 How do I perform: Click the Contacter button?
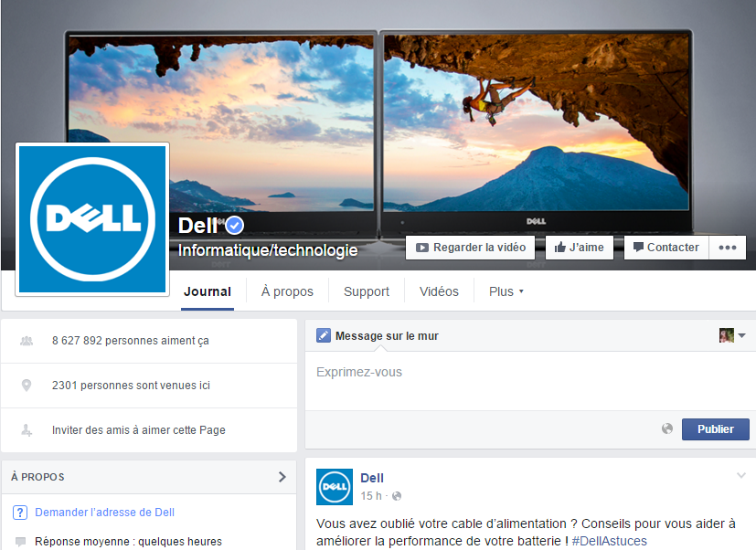pos(665,248)
